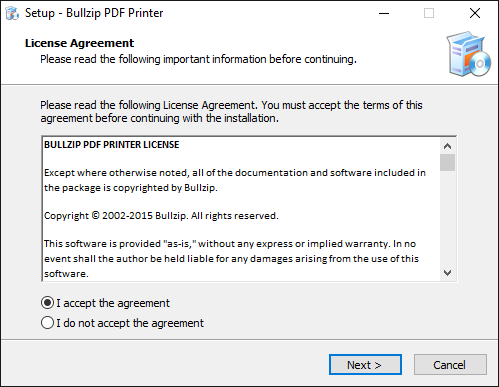
Task: Click the 'Please read the following important information' subtitle
Action: point(198,59)
